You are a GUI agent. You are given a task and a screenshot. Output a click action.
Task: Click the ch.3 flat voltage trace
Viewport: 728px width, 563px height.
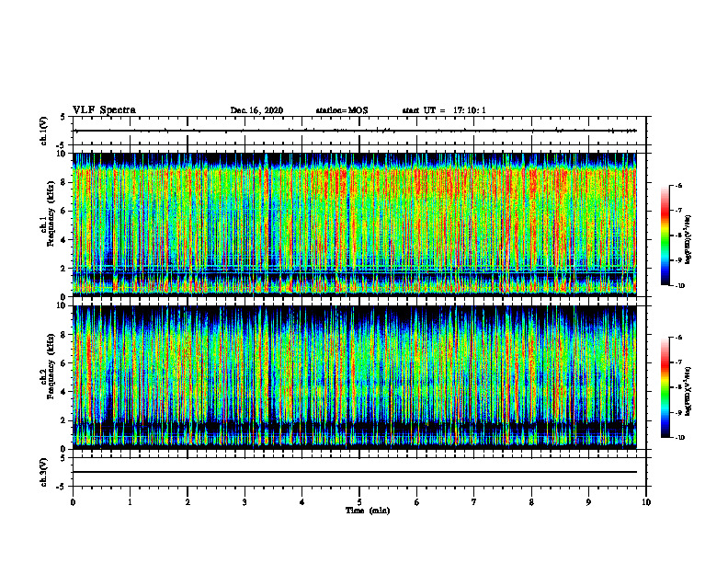[x=355, y=472]
